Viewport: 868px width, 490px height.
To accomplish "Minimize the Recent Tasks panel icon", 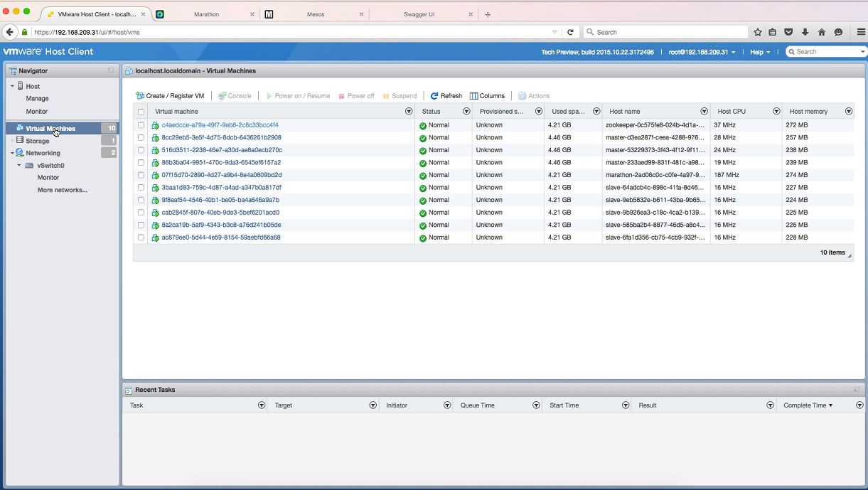I will (857, 390).
